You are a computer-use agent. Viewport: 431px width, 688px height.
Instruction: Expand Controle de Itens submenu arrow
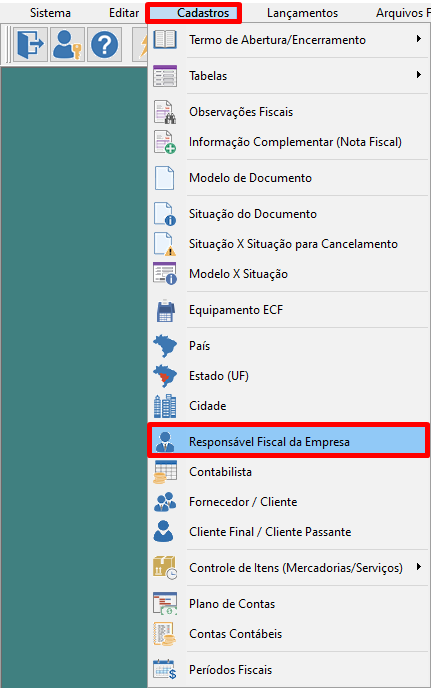[x=419, y=567]
